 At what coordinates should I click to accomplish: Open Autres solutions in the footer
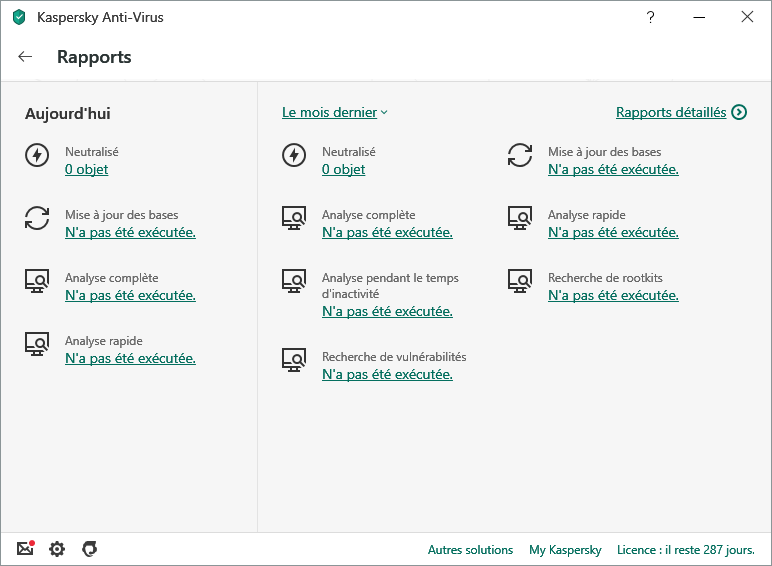470,550
